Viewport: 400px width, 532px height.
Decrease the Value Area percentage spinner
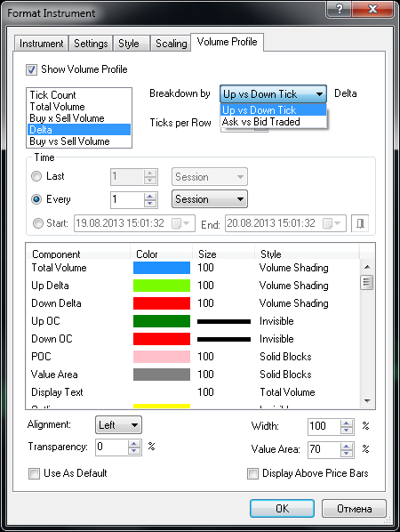[346, 454]
